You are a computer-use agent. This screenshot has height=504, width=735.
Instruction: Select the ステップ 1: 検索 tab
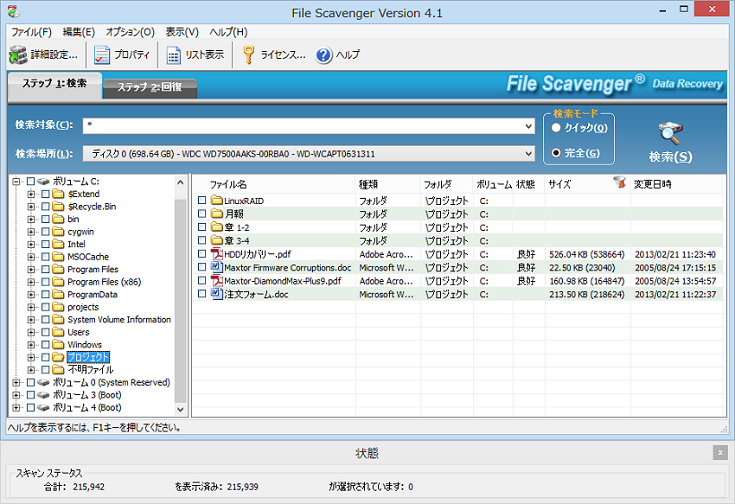pyautogui.click(x=55, y=83)
